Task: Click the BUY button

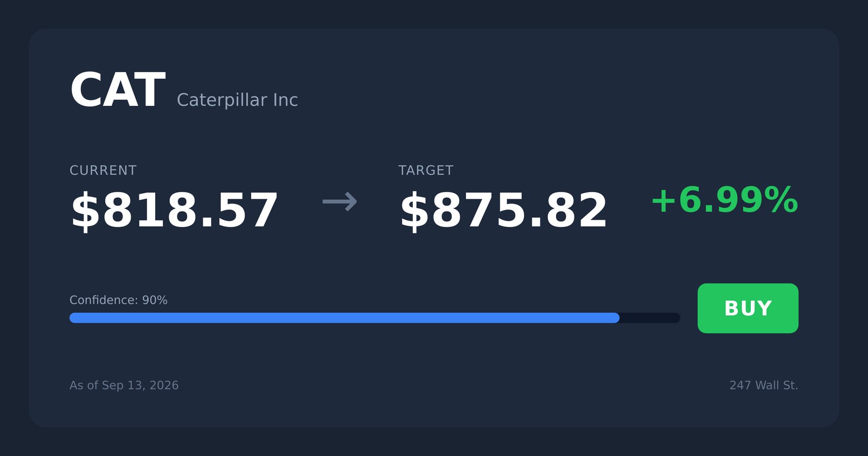Action: (x=748, y=308)
